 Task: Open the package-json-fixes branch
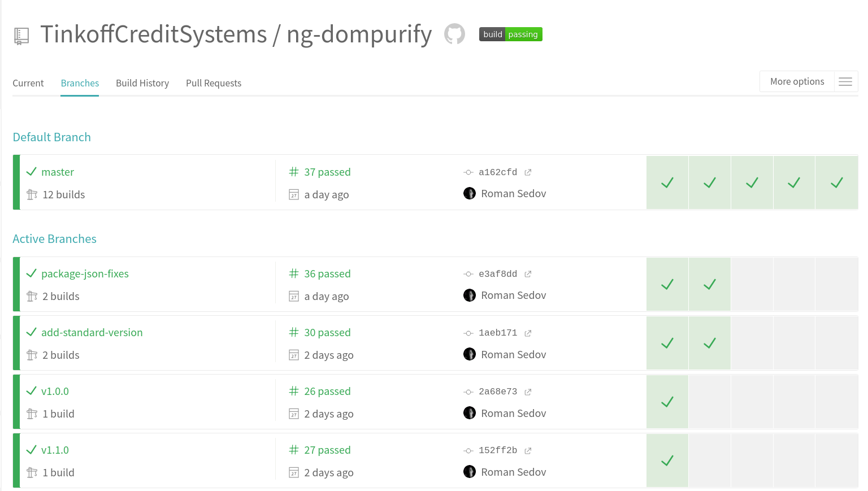coord(85,273)
